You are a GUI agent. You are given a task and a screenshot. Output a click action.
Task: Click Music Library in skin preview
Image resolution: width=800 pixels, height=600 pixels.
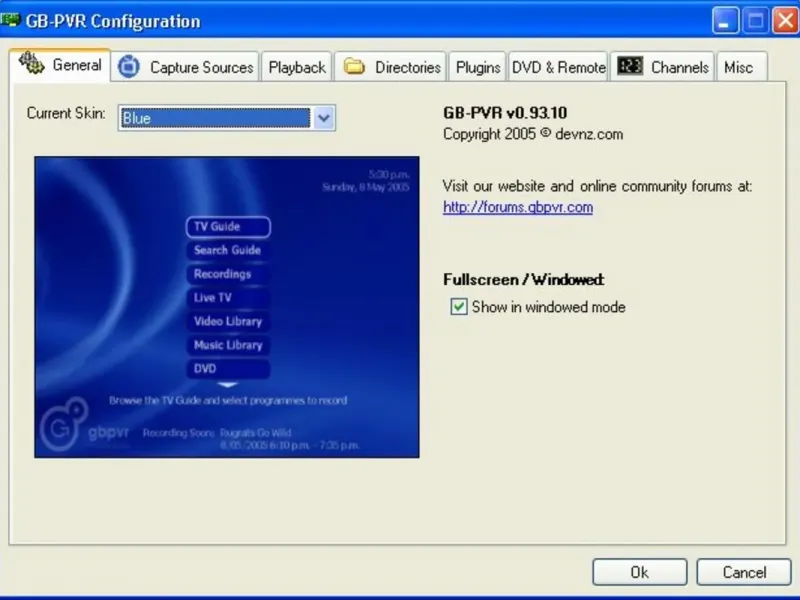point(228,345)
